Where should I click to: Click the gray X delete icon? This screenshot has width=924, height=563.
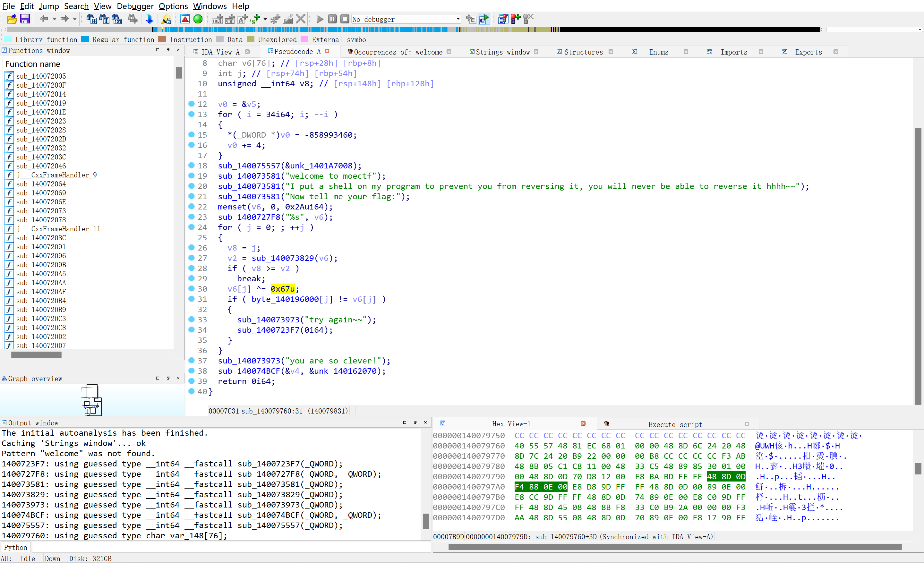[x=300, y=19]
